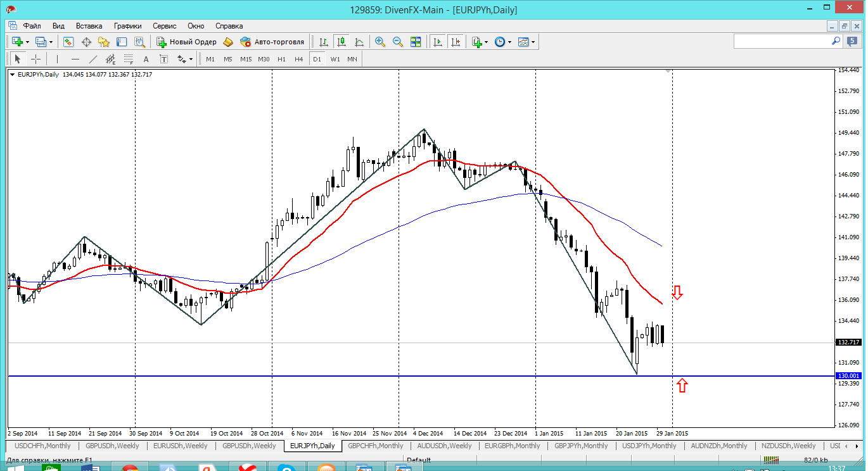Select the W1 timeframe button
868x471 pixels.
pyautogui.click(x=335, y=59)
